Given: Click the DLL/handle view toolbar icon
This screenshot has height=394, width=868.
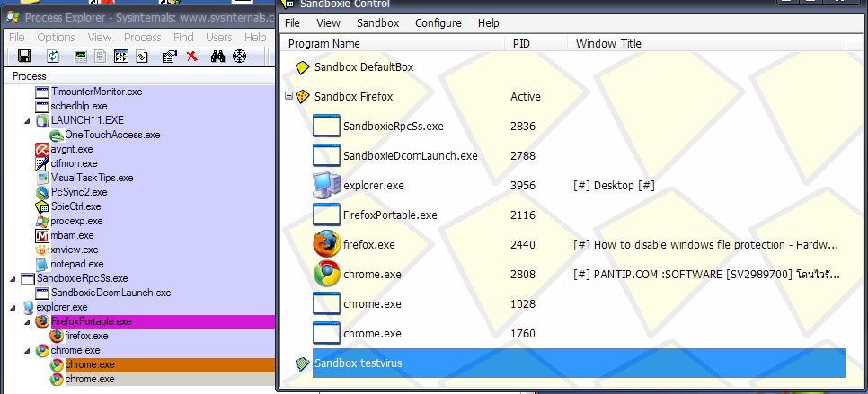Looking at the screenshot, I should pos(142,56).
